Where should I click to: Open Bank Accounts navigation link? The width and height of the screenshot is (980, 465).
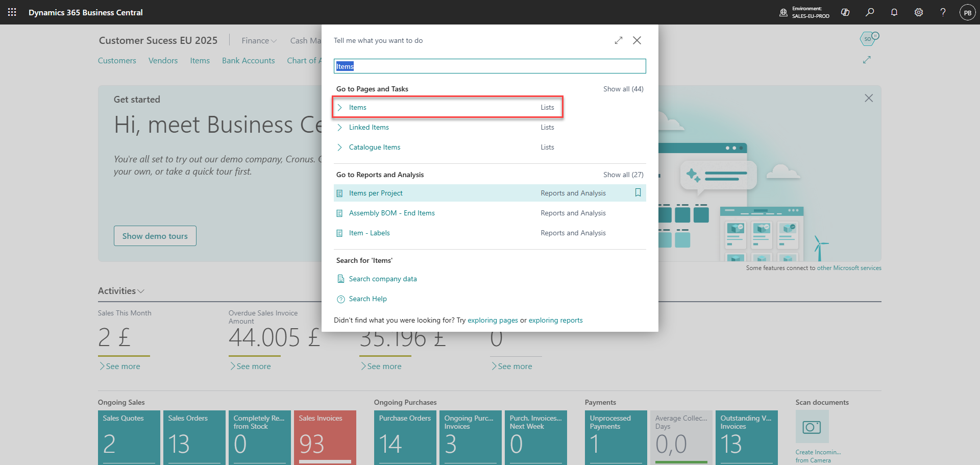[248, 60]
